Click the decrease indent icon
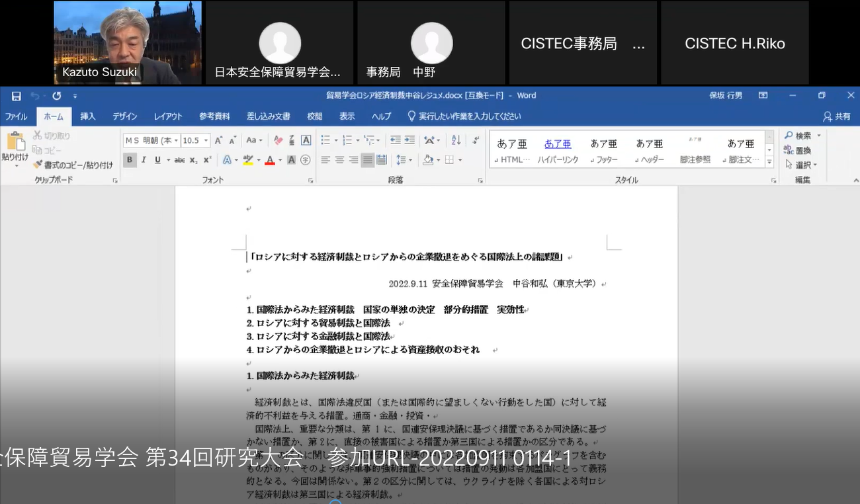860x504 pixels. pos(395,140)
